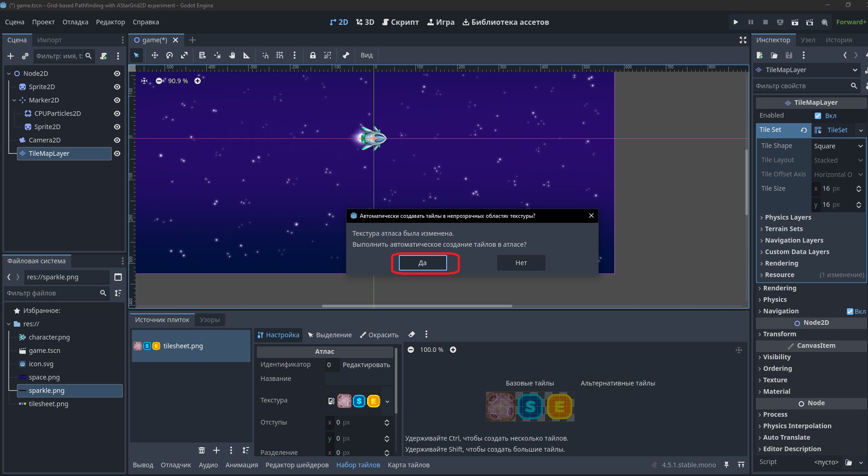Viewport: 868px width, 476px height.
Task: Uncheck the Enabled checkbox
Action: coord(818,116)
